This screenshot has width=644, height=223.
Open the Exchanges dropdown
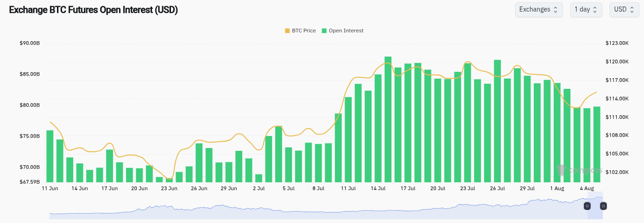pyautogui.click(x=539, y=10)
